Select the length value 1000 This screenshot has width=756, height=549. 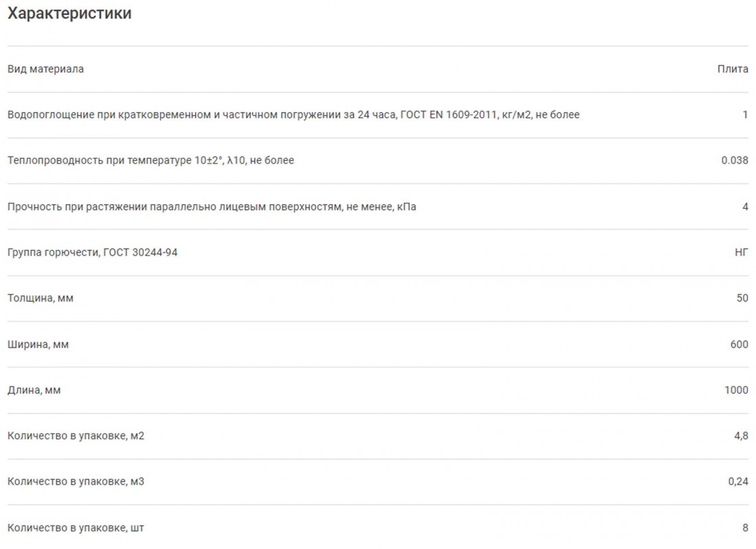[x=736, y=390]
